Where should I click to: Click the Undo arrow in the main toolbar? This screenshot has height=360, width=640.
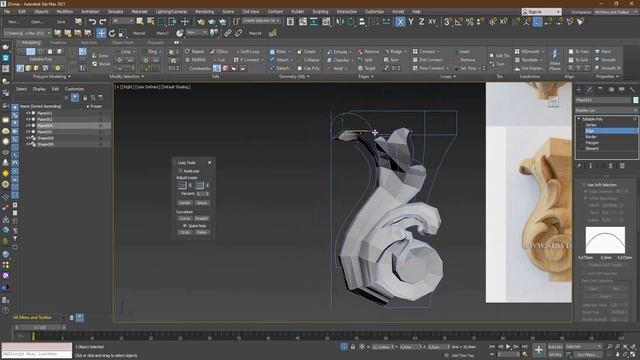pyautogui.click(x=93, y=22)
